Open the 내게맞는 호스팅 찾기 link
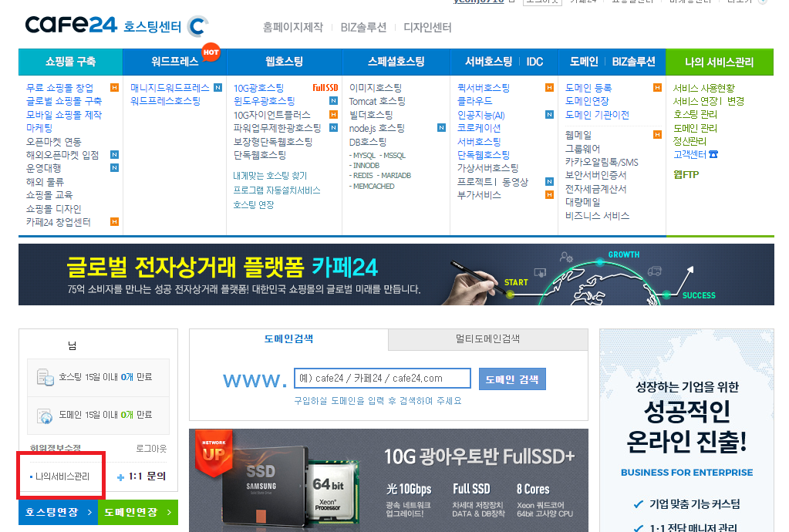The width and height of the screenshot is (789, 532). [270, 176]
